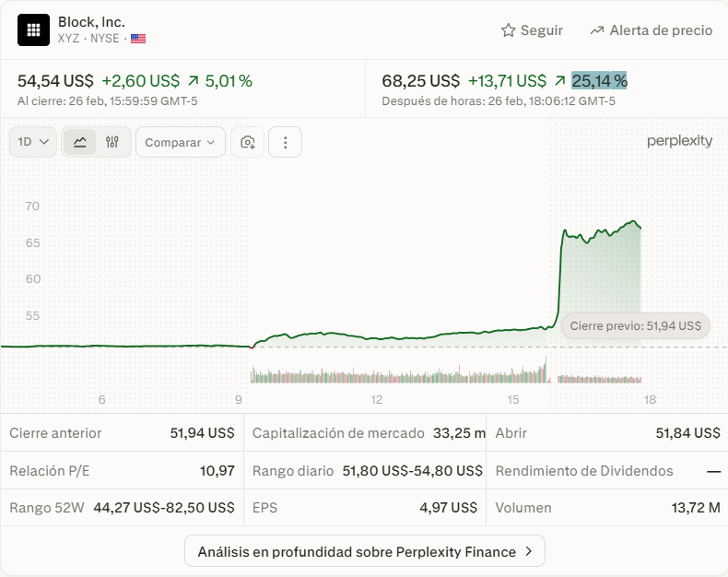
Task: Click the 6 hour axis label
Action: click(x=101, y=399)
